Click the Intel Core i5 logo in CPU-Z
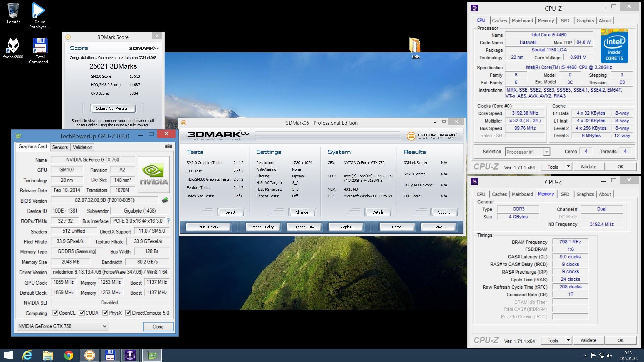 614,46
